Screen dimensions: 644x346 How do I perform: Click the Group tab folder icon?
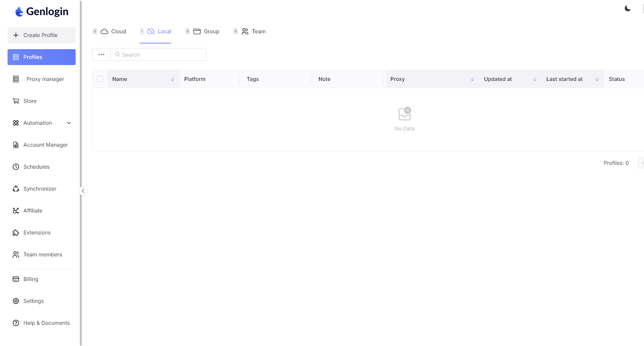click(x=197, y=31)
